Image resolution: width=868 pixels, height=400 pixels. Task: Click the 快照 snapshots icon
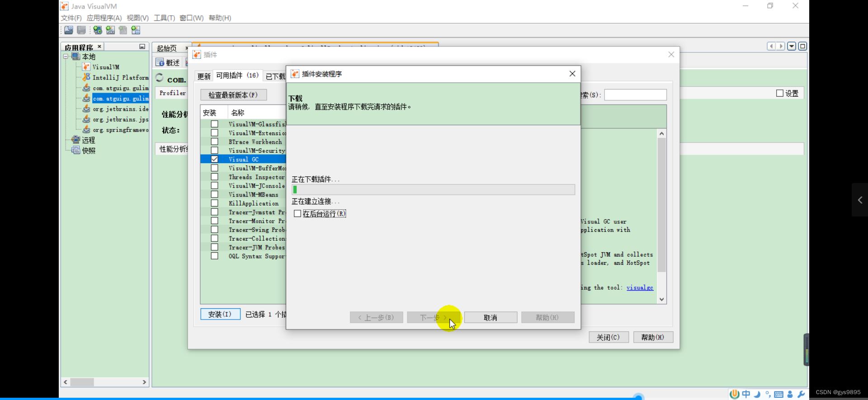(x=76, y=150)
